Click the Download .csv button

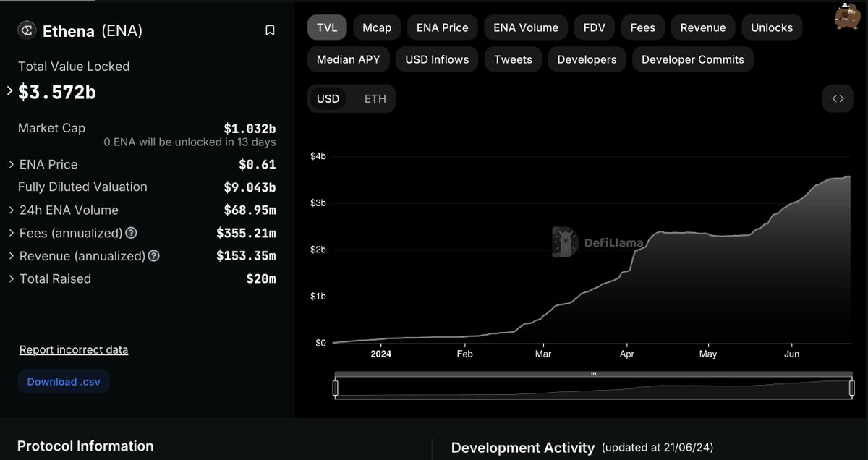click(64, 381)
